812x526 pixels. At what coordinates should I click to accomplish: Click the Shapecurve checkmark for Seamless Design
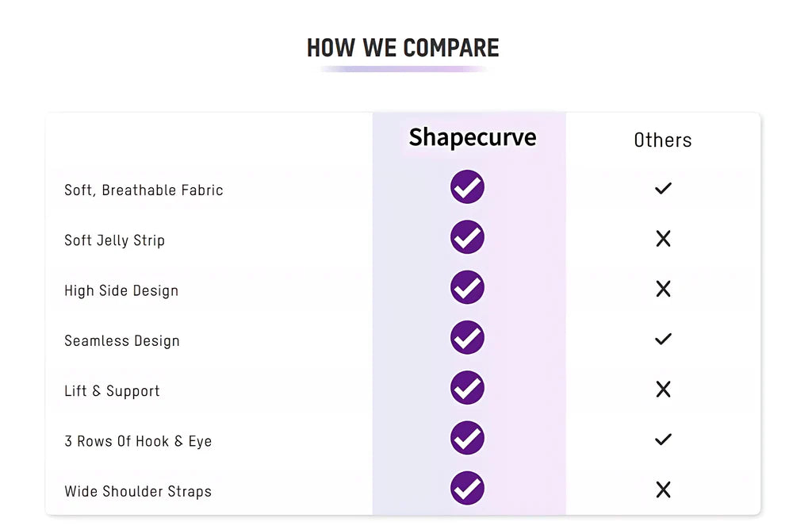[x=467, y=338]
